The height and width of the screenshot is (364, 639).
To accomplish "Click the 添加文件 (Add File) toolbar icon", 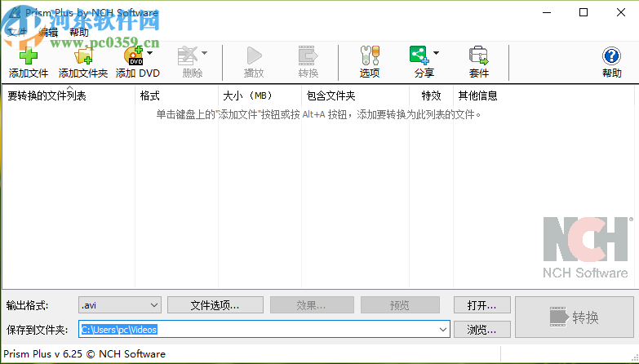I will click(28, 55).
